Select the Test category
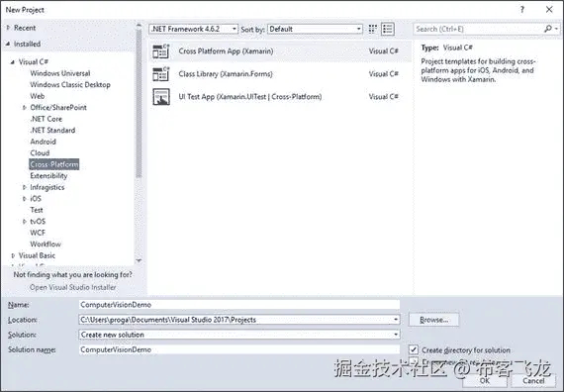The height and width of the screenshot is (392, 564). pyautogui.click(x=37, y=210)
